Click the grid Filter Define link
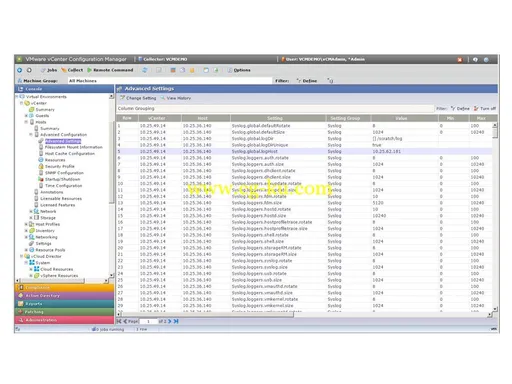512x384 pixels. point(460,108)
